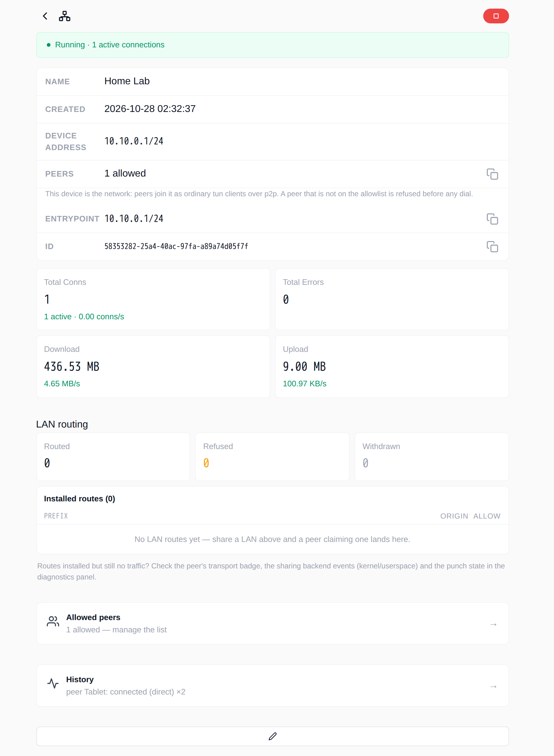554x756 pixels.
Task: Click the Refused counter card
Action: click(x=272, y=457)
